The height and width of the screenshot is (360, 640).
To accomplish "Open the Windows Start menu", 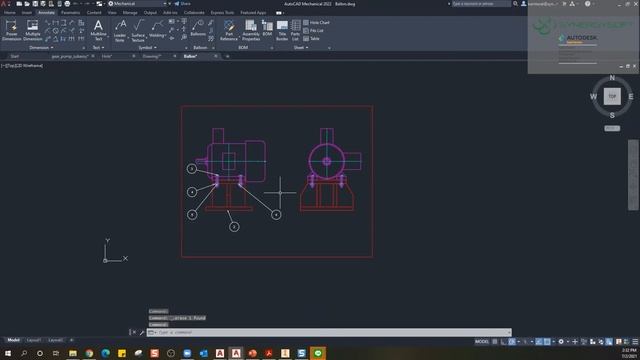I will tap(8, 353).
